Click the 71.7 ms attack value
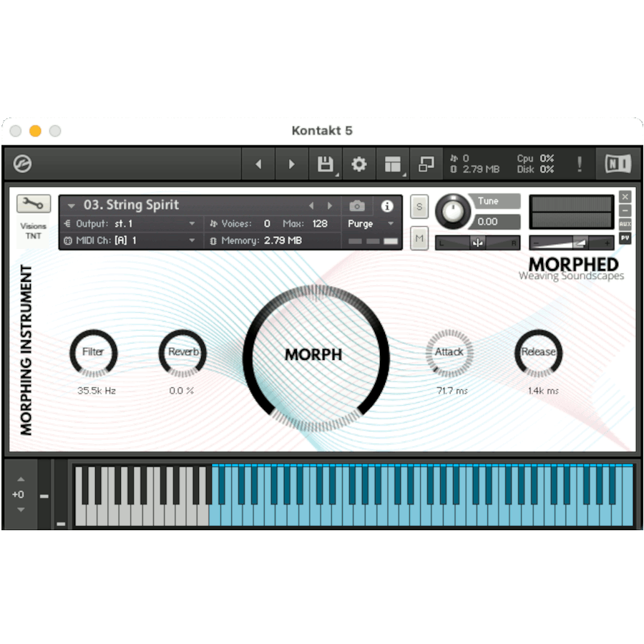Viewport: 644px width, 644px height. point(452,391)
